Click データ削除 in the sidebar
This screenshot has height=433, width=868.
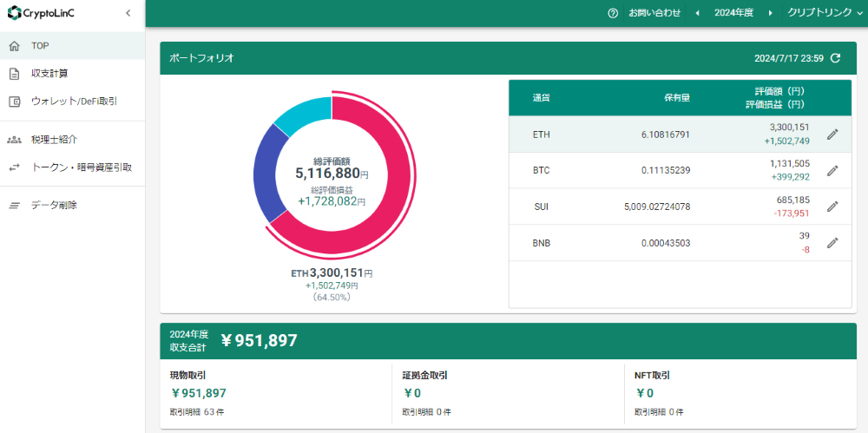click(54, 205)
